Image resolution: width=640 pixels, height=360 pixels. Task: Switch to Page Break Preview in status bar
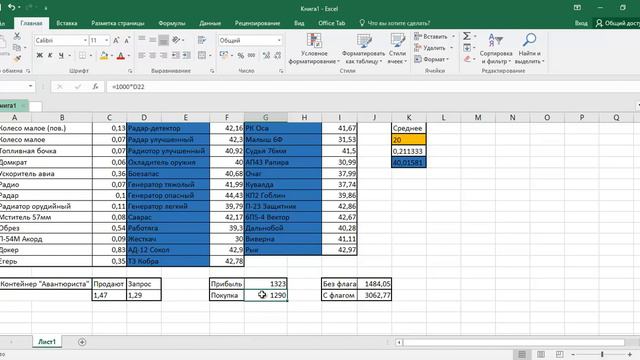[x=560, y=354]
